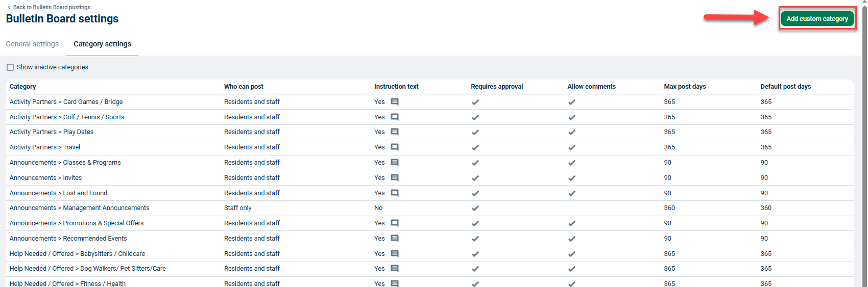Open instruction text icon for Classes & Programs

[395, 163]
